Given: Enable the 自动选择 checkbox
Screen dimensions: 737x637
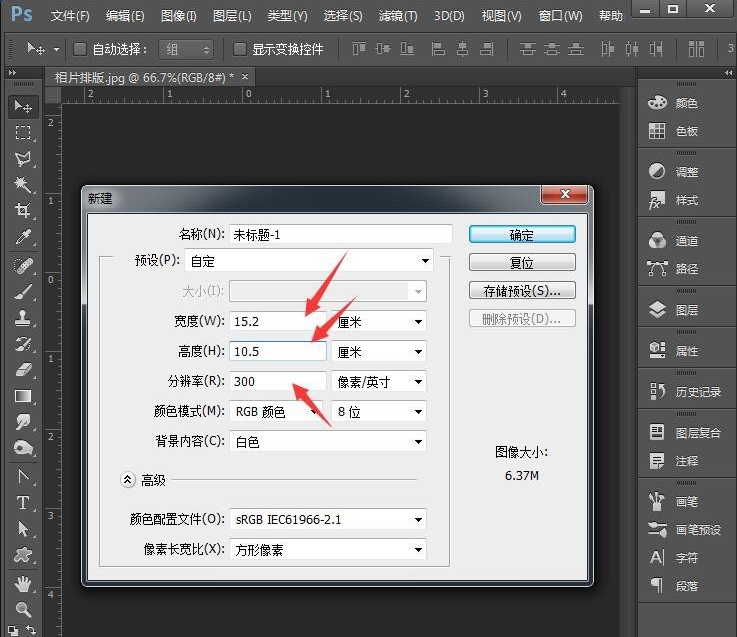Looking at the screenshot, I should tap(80, 49).
